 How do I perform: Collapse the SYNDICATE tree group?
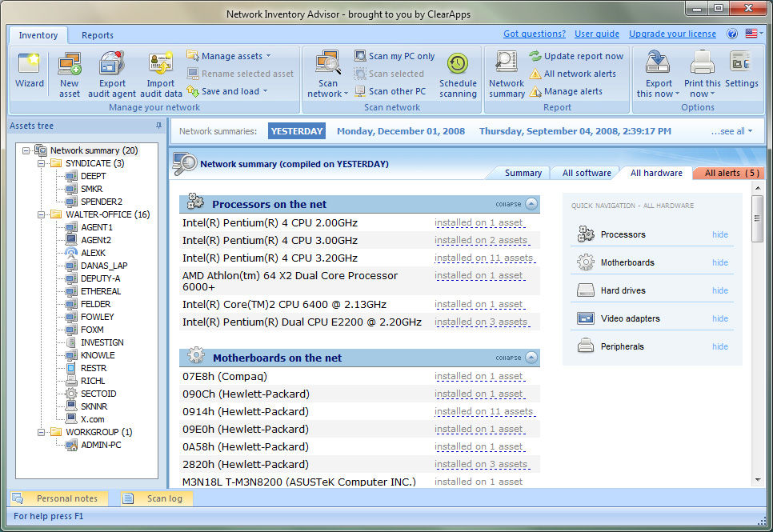41,163
